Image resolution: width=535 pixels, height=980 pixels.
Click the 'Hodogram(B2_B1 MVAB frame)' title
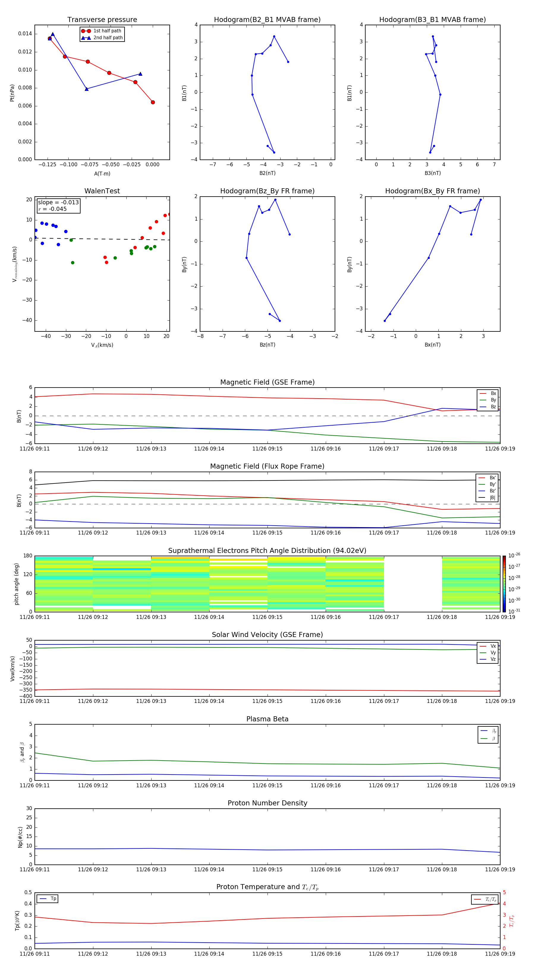[267, 20]
